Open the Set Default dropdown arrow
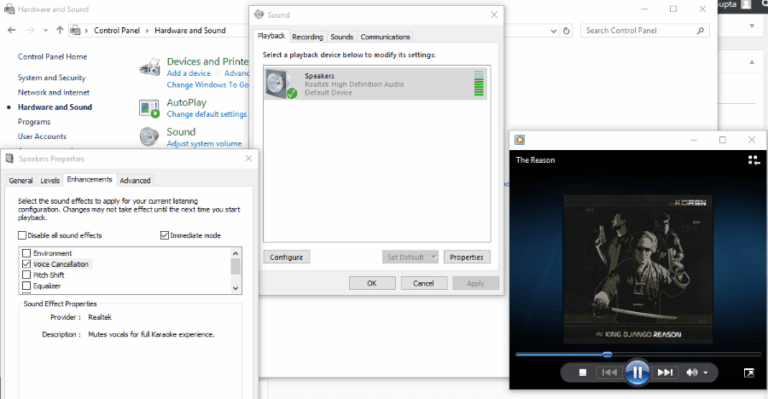768x399 pixels. (433, 257)
